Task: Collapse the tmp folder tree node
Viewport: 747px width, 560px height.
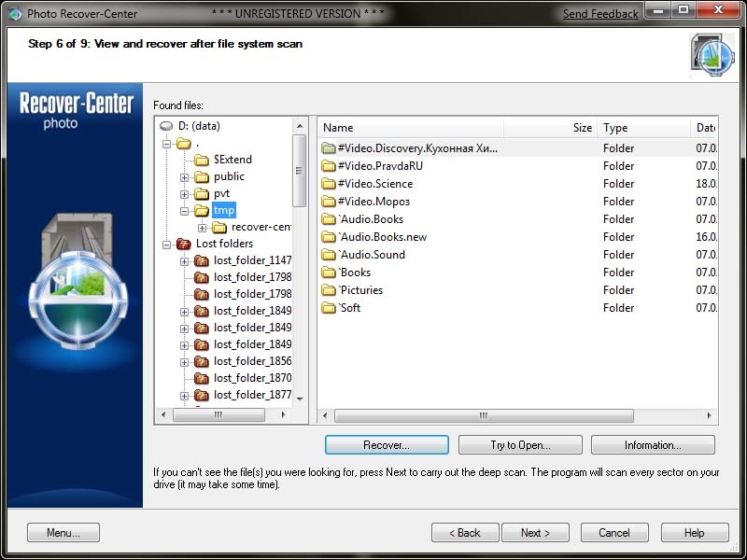Action: point(185,211)
